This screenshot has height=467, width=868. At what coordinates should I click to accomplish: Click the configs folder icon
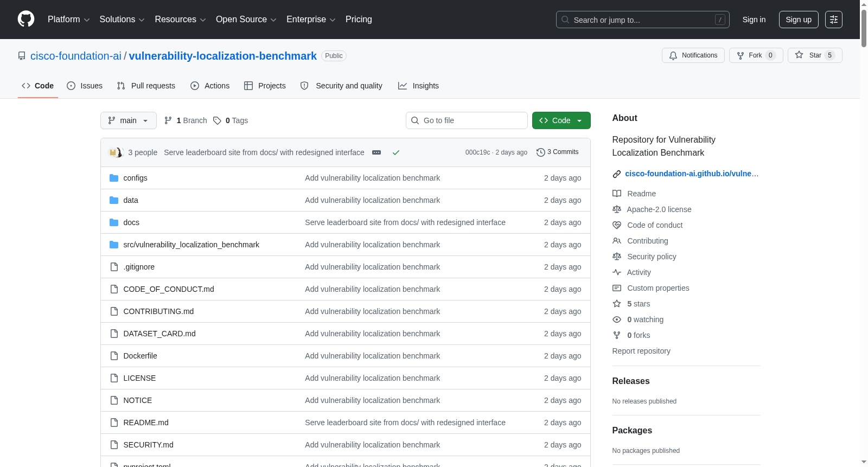click(114, 178)
